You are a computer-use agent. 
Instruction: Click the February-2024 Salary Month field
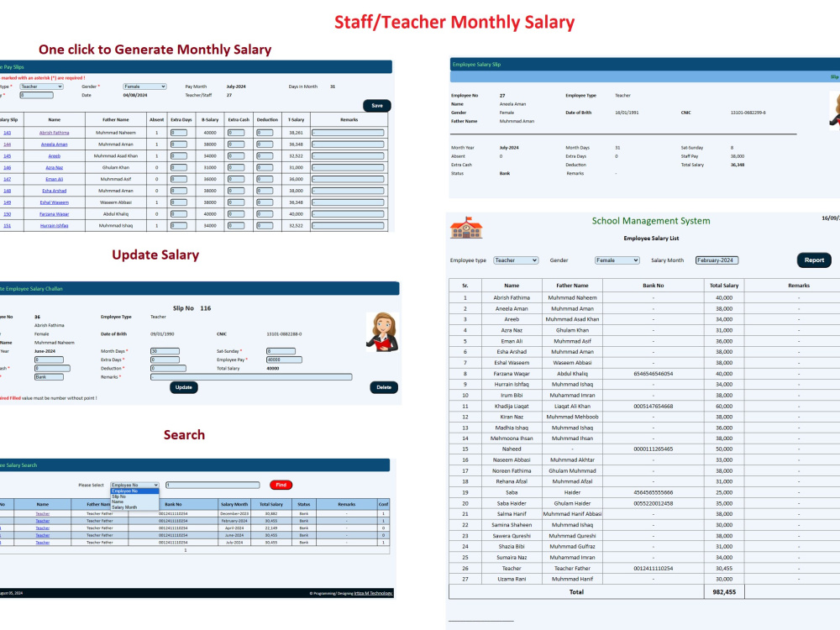tap(716, 260)
